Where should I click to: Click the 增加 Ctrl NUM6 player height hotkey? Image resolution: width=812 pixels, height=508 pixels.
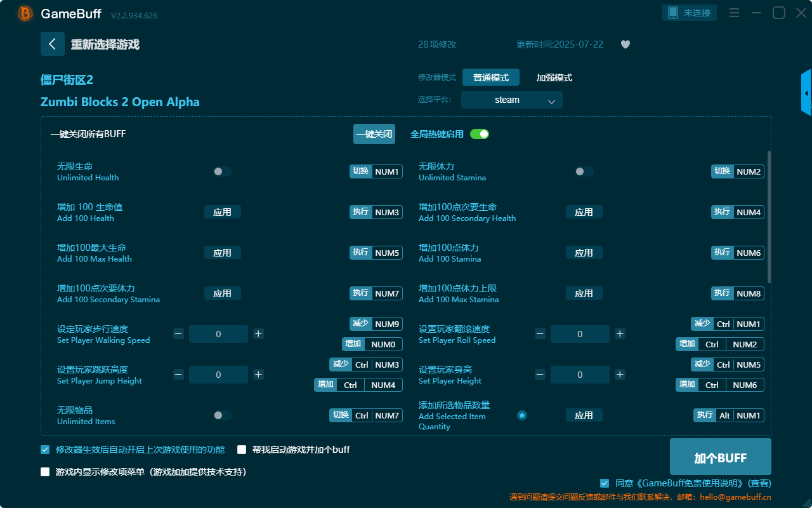point(720,385)
